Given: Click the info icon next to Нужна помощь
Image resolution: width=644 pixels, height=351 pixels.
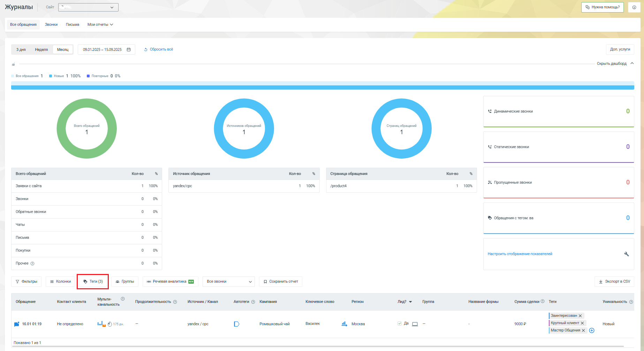Looking at the screenshot, I should point(634,7).
